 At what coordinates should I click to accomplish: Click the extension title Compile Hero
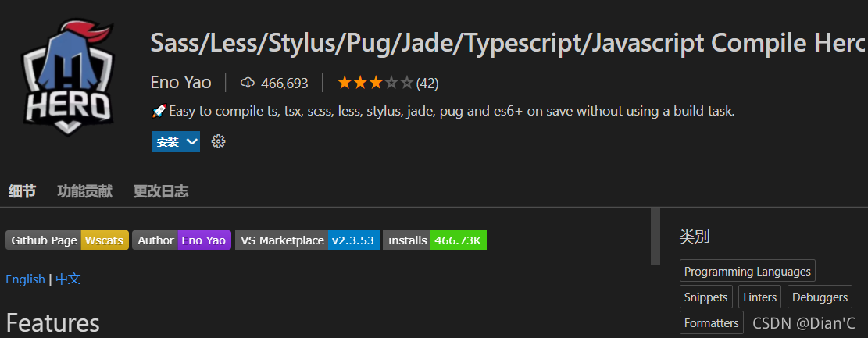pyautogui.click(x=509, y=43)
